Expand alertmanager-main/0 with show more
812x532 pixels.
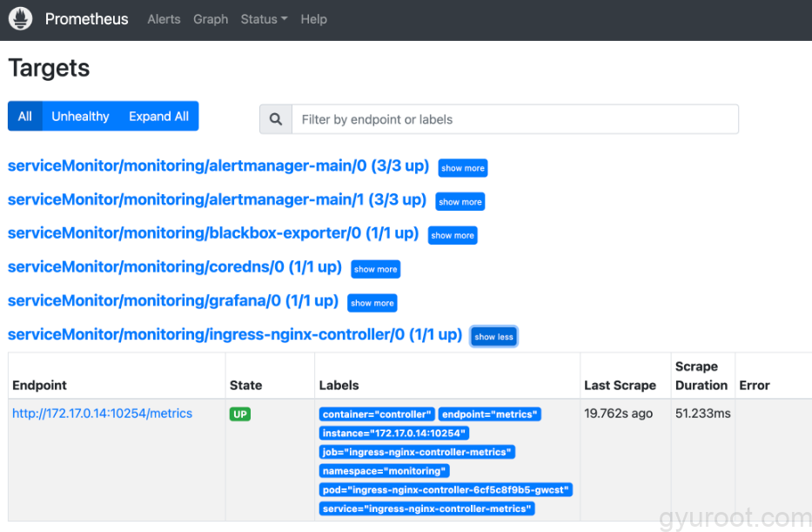coord(463,168)
